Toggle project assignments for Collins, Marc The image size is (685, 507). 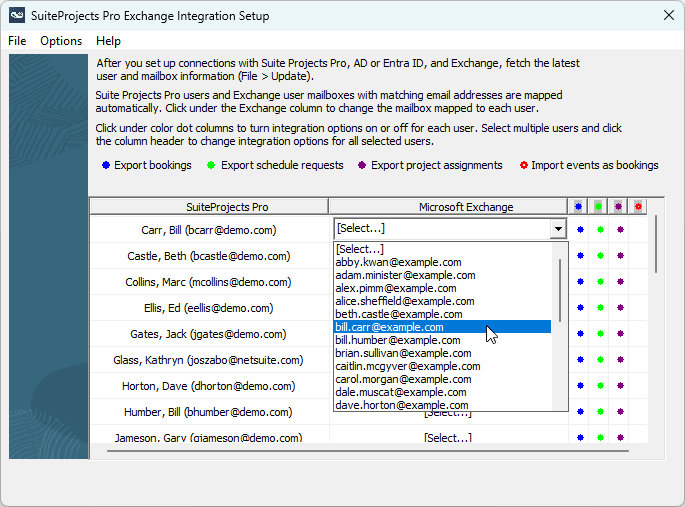(620, 282)
